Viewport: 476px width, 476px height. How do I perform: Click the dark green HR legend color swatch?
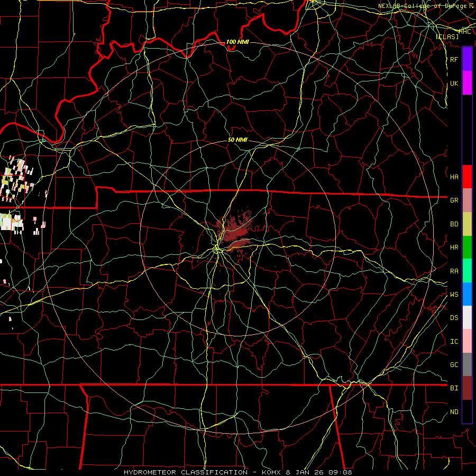pos(467,247)
